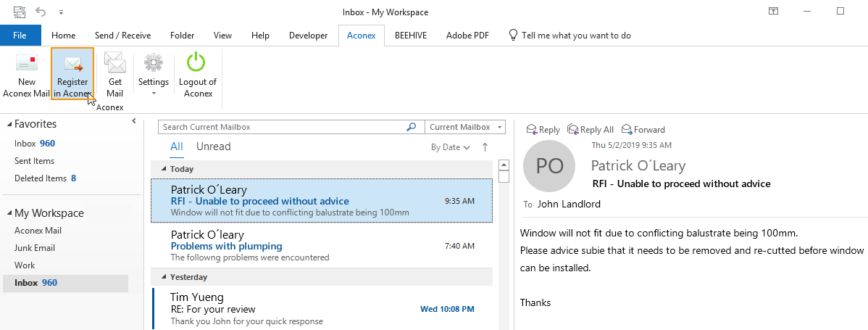Image resolution: width=868 pixels, height=330 pixels.
Task: Click the search magnifier icon
Action: coord(412,127)
